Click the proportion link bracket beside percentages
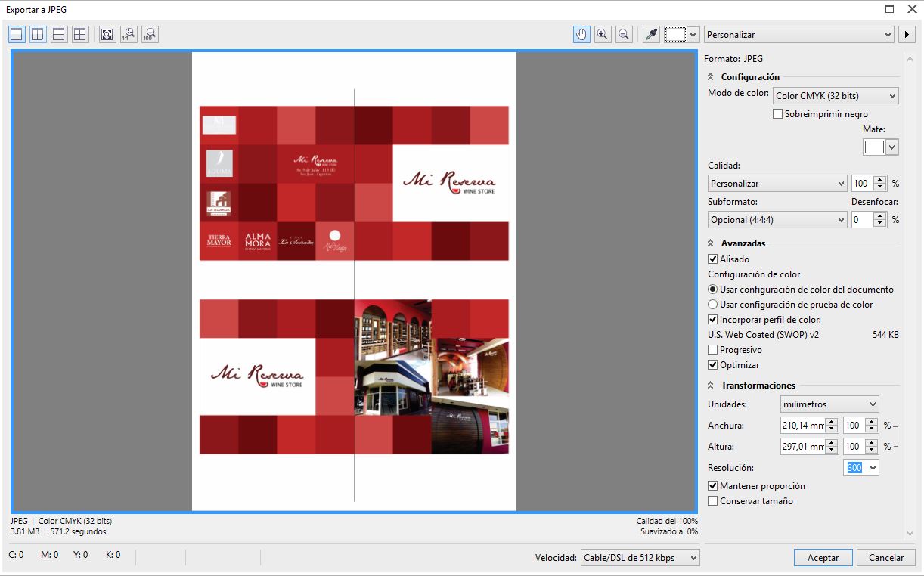 (896, 436)
